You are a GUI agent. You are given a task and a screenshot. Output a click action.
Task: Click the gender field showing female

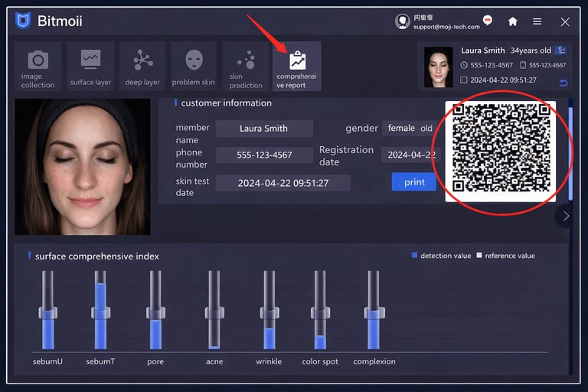click(x=410, y=129)
